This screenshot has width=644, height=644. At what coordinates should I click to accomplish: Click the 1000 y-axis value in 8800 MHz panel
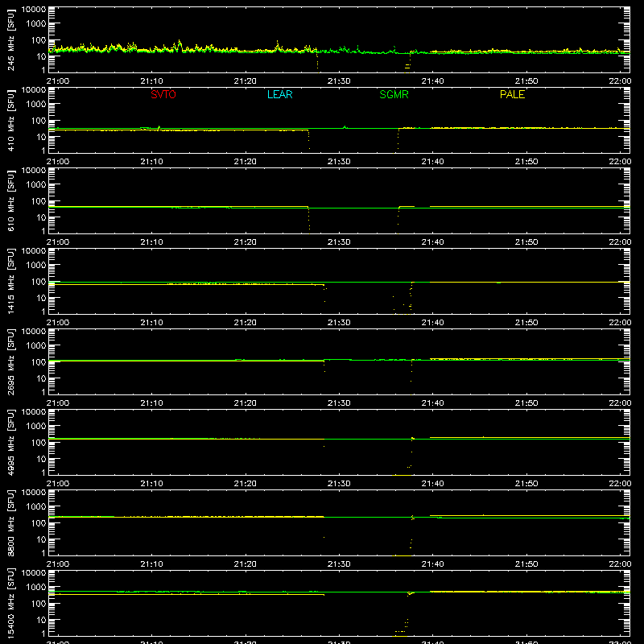pos(36,507)
